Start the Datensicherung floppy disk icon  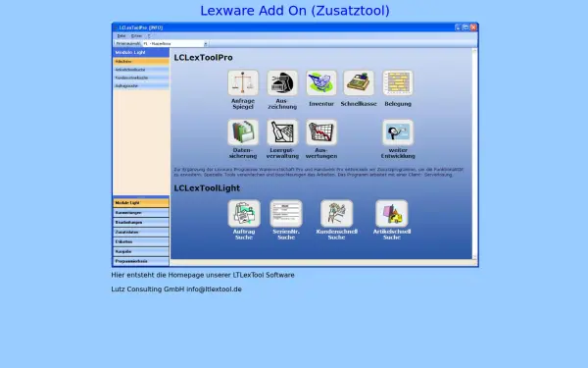(243, 132)
